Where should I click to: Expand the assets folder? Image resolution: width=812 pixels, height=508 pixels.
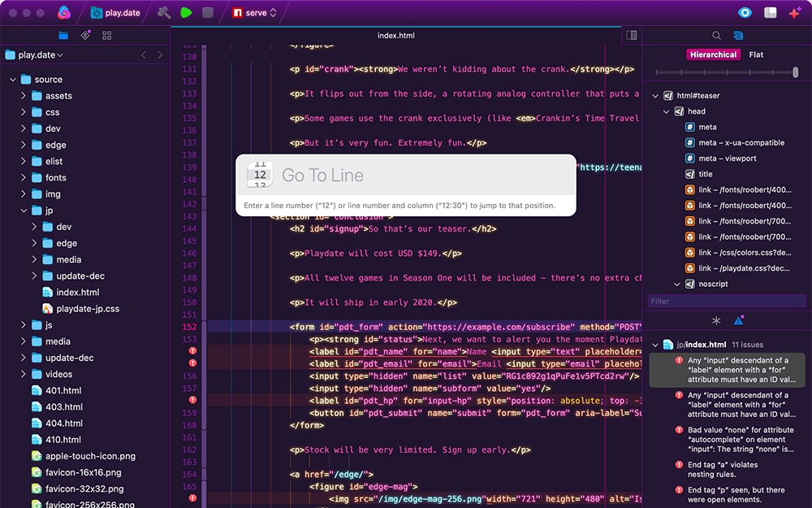point(24,96)
